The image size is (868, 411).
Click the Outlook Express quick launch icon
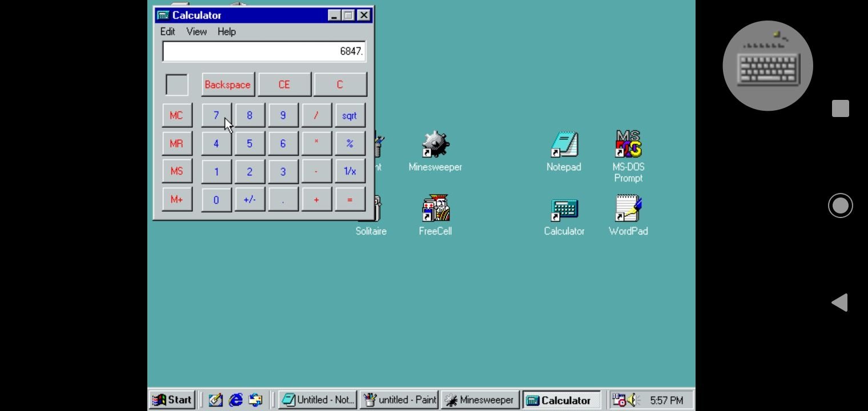coord(255,400)
